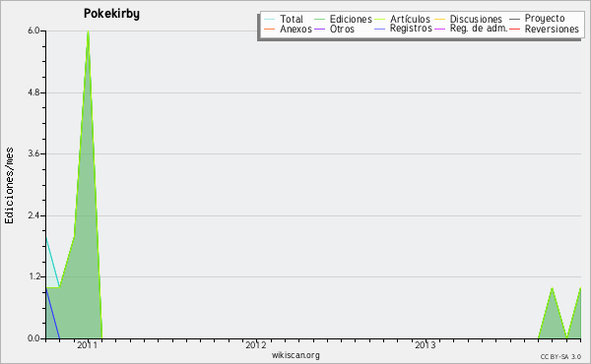Select the Total legend entry

(x=291, y=19)
